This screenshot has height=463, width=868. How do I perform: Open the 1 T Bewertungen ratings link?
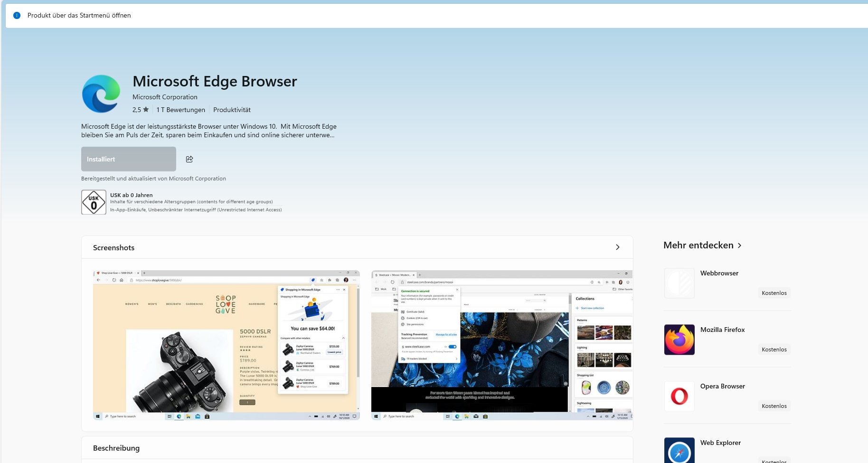click(x=181, y=110)
